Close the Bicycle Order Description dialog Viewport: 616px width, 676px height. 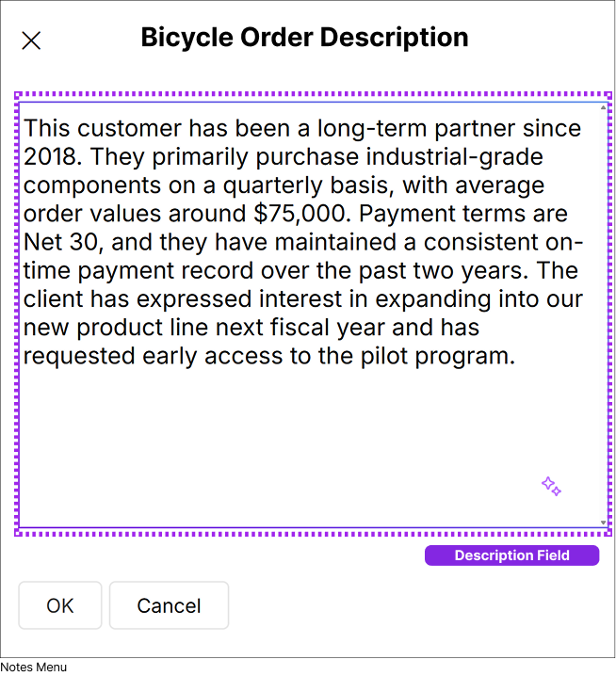click(31, 40)
